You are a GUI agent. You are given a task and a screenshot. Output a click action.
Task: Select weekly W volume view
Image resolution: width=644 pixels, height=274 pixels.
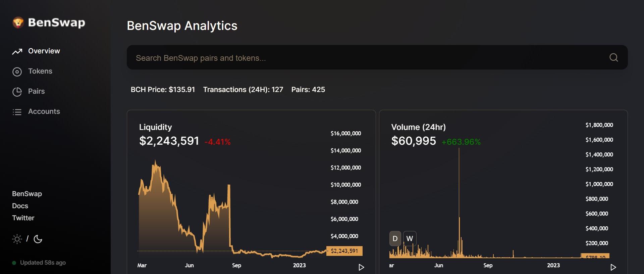click(410, 239)
